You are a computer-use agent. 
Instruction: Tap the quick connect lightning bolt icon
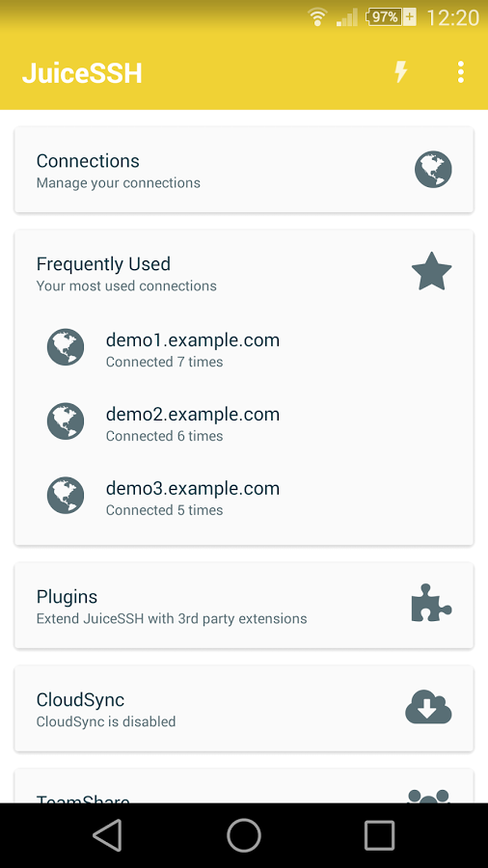pos(400,72)
